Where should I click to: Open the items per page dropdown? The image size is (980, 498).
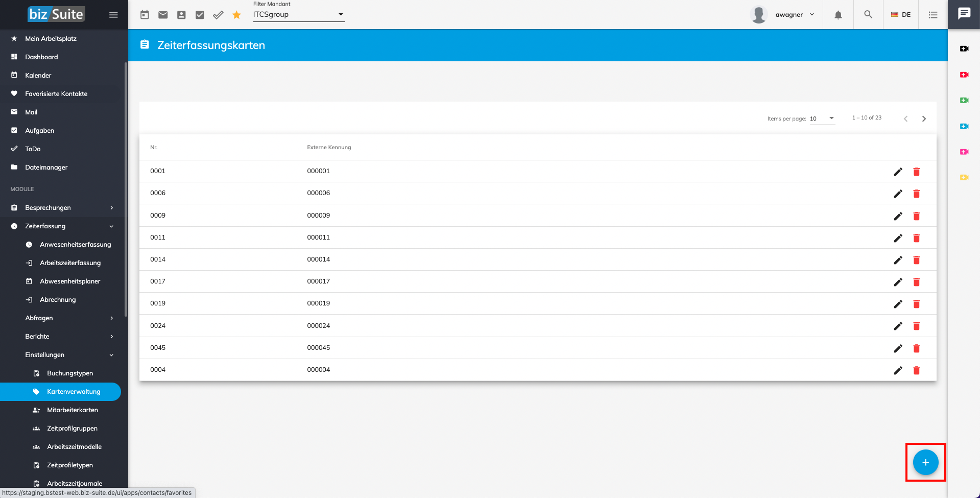coord(822,118)
